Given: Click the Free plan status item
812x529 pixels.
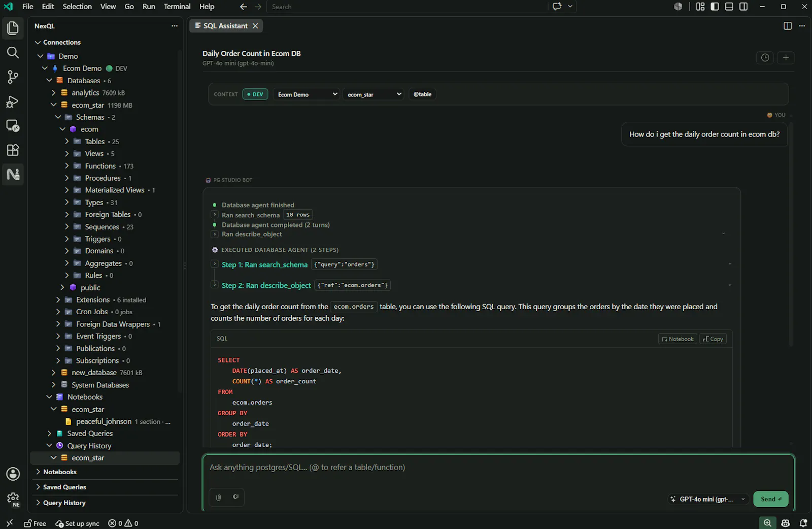Looking at the screenshot, I should click(35, 523).
